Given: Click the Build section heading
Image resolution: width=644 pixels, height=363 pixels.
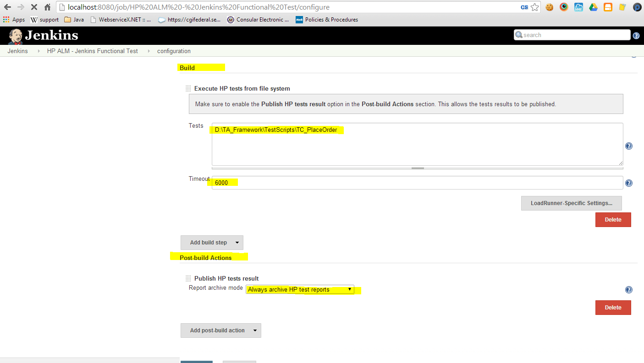Looking at the screenshot, I should point(187,68).
